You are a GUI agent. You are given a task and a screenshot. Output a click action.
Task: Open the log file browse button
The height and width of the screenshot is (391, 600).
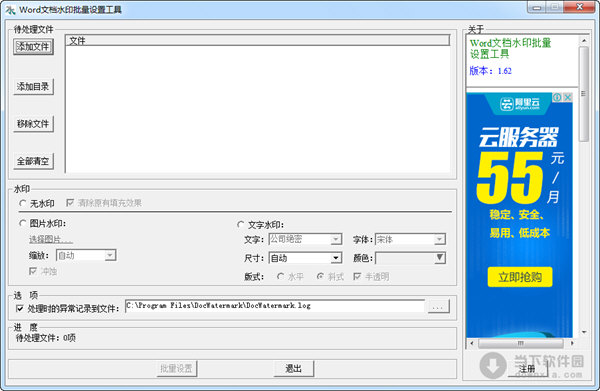(438, 306)
